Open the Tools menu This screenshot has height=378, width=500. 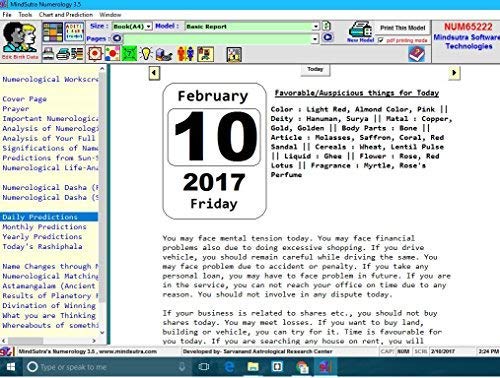click(x=25, y=15)
